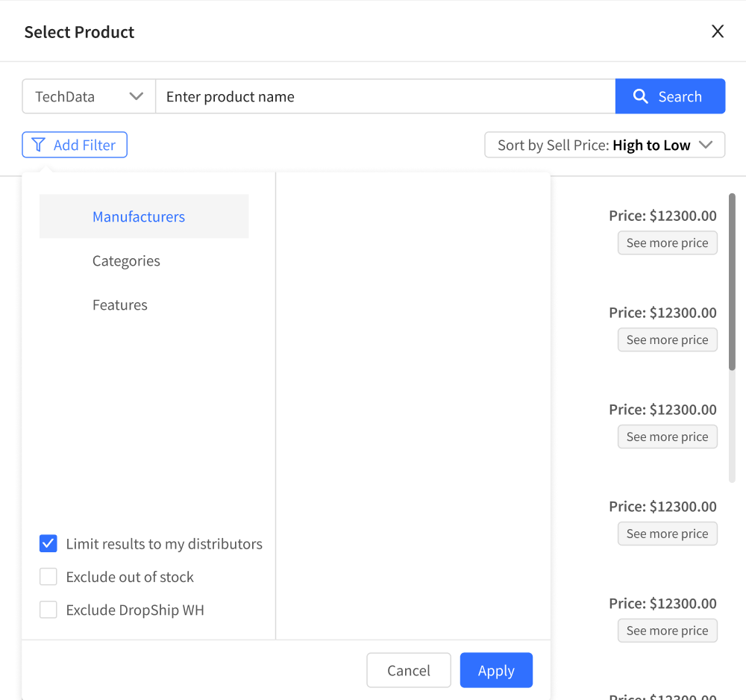746x700 pixels.
Task: Open Sort by Sell Price dropdown
Action: click(605, 145)
